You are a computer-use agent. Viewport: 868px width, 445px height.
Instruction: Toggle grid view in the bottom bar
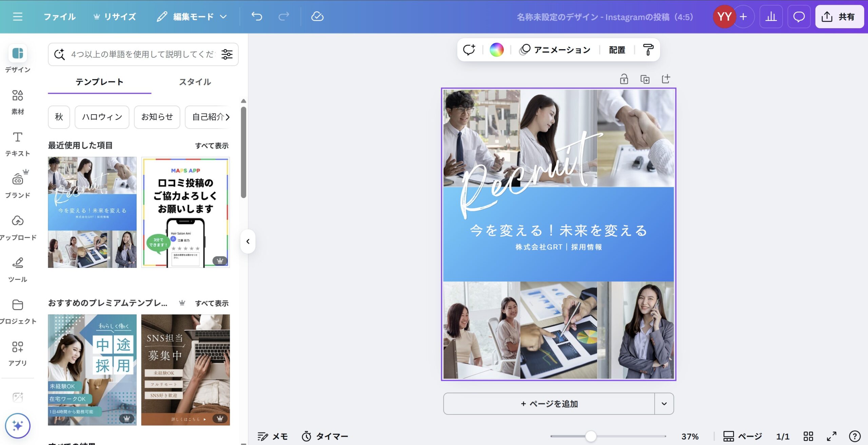808,436
